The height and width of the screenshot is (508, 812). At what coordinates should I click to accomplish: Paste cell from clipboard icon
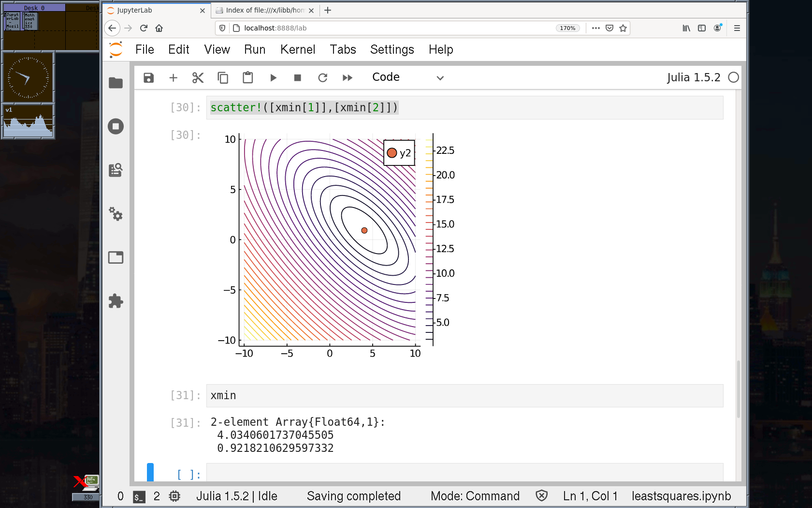(x=247, y=78)
